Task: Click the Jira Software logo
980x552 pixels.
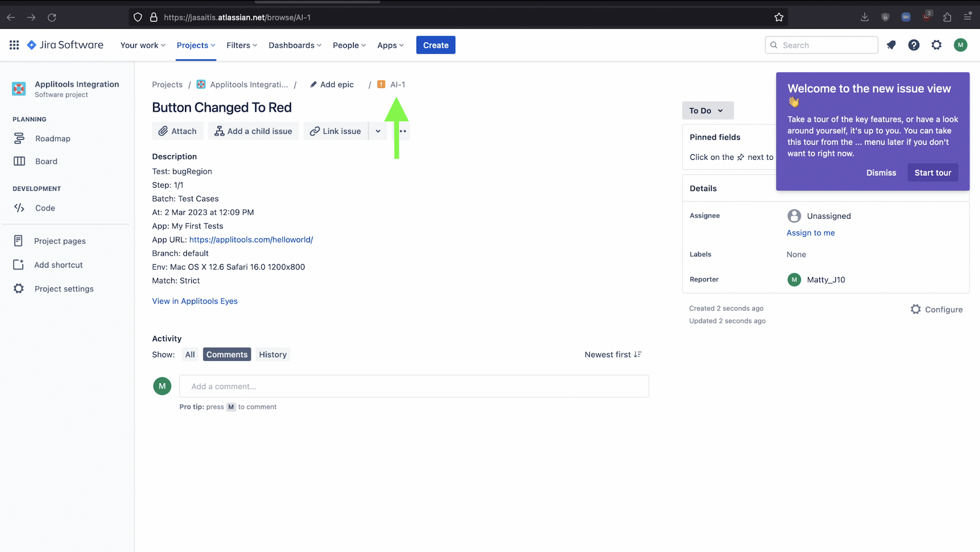Action: pyautogui.click(x=65, y=45)
